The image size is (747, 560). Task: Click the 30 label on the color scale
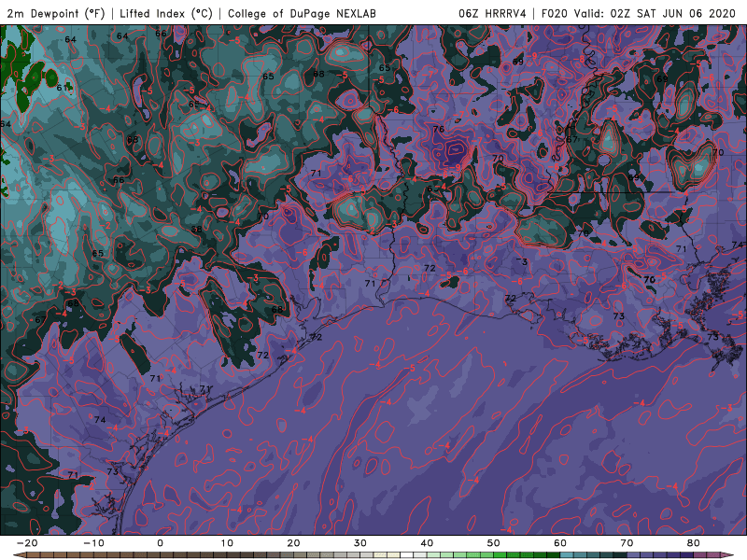[360, 543]
